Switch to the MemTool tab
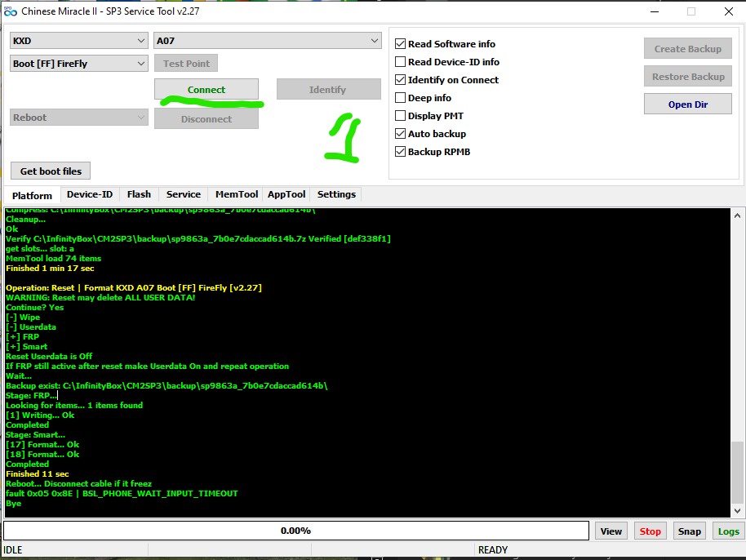The image size is (746, 560). pyautogui.click(x=237, y=194)
